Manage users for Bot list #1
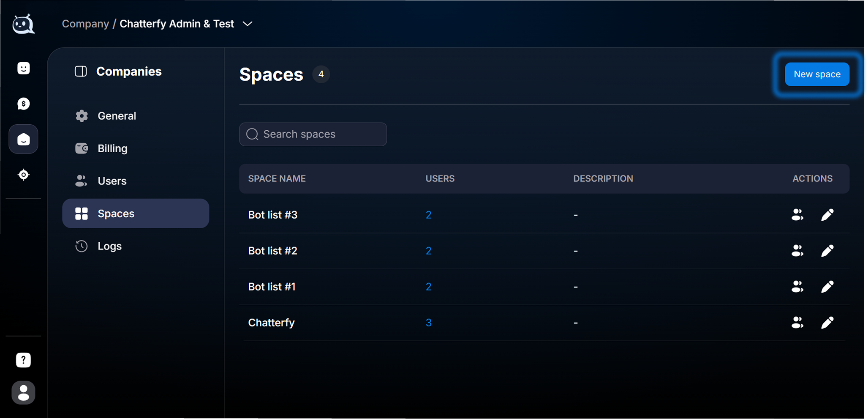 pos(797,287)
